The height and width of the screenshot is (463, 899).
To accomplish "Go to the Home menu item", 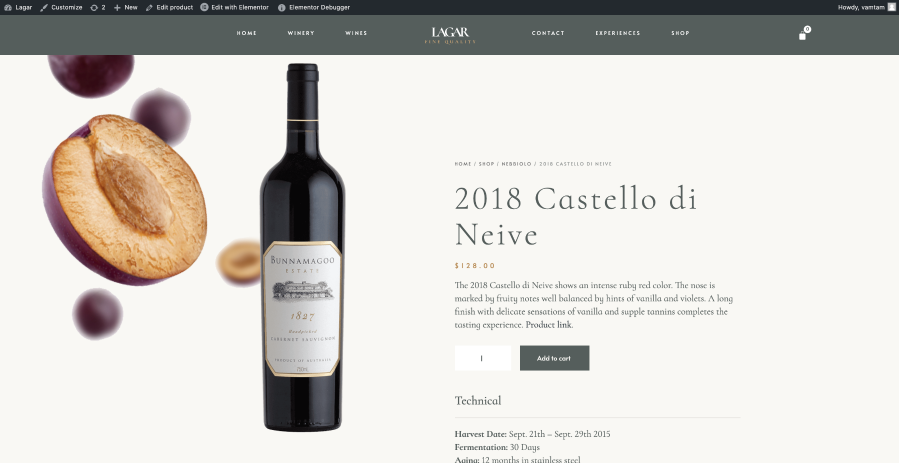I will click(247, 33).
